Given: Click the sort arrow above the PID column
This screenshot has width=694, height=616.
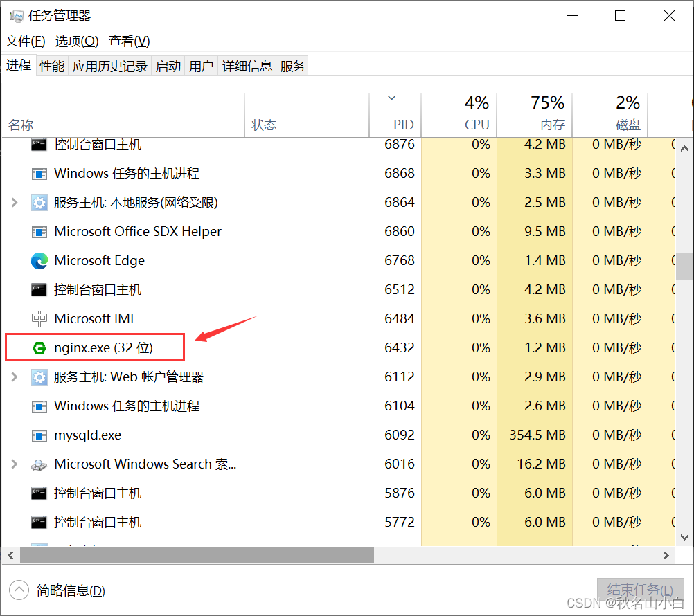Looking at the screenshot, I should pos(391,98).
